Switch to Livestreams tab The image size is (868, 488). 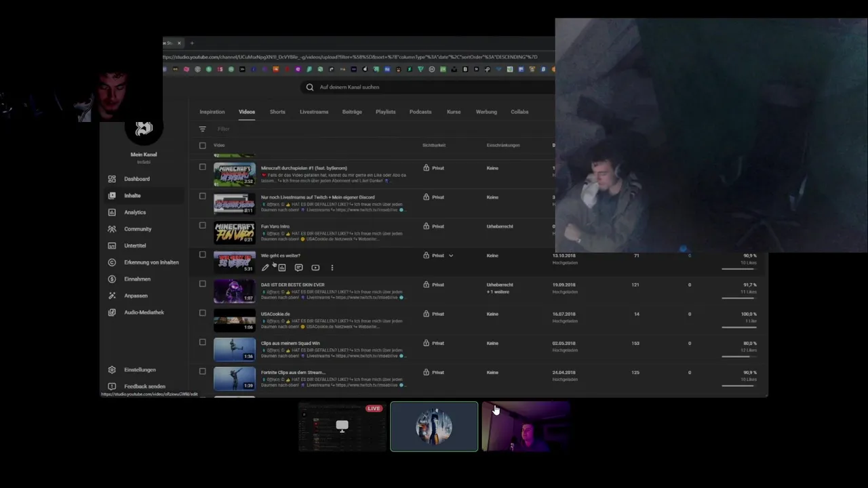pos(314,112)
